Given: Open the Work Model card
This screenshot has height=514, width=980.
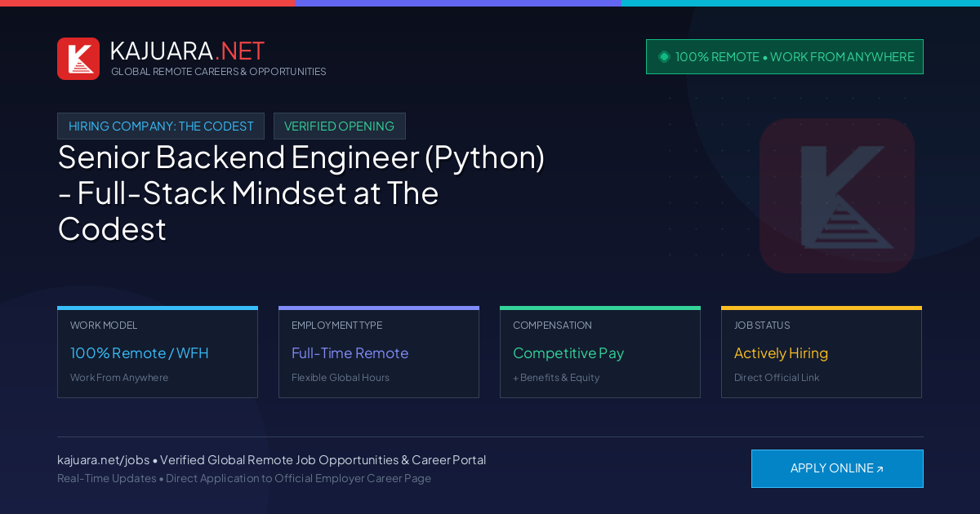Looking at the screenshot, I should tap(158, 352).
